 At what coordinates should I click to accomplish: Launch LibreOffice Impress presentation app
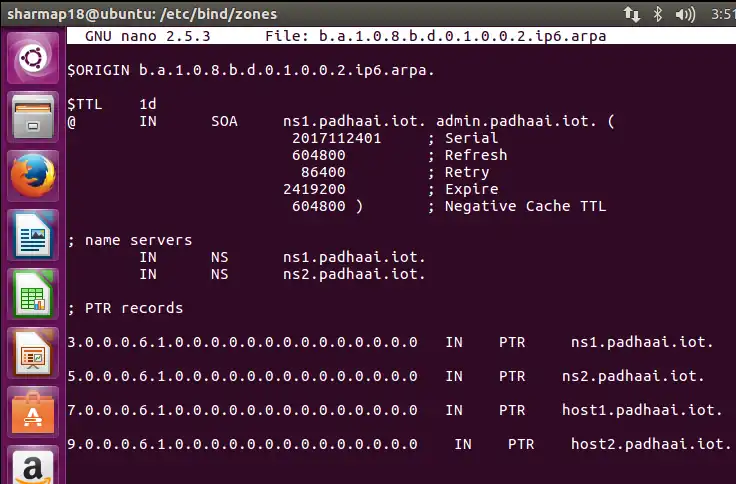click(x=33, y=355)
